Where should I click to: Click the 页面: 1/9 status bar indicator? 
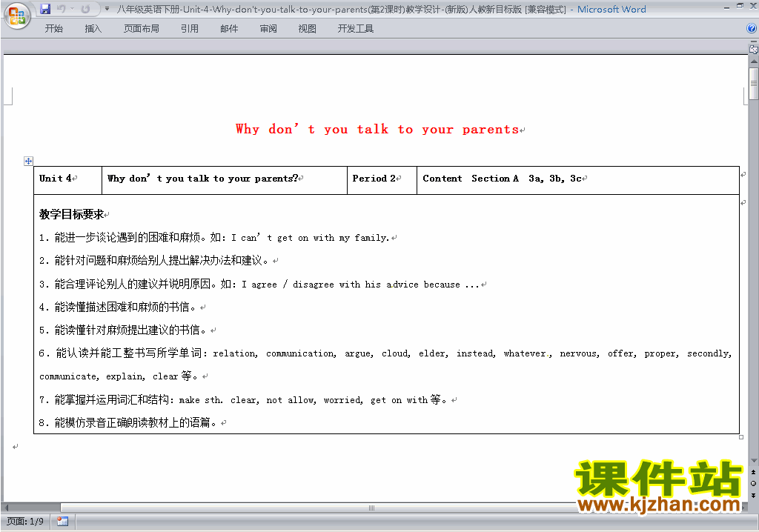tap(25, 522)
